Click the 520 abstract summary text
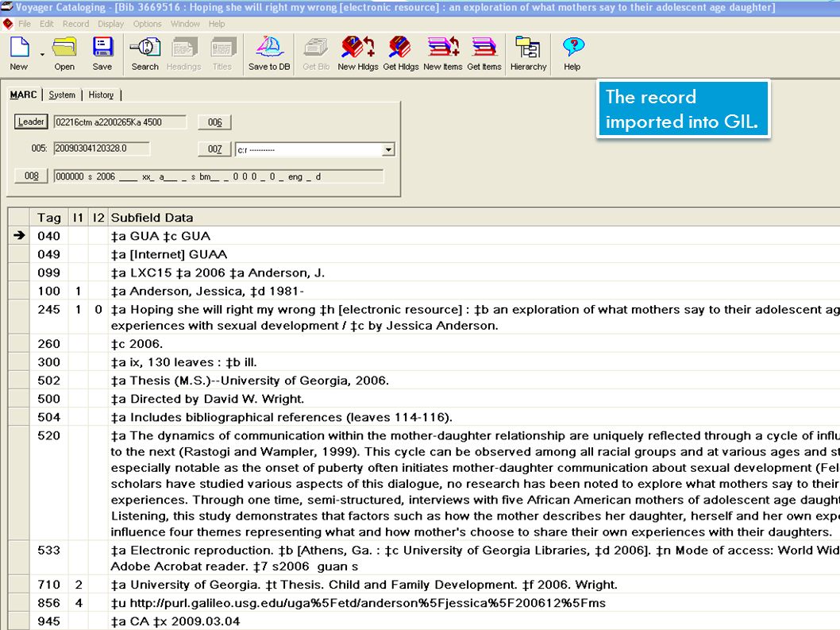This screenshot has height=630, width=840. click(474, 484)
